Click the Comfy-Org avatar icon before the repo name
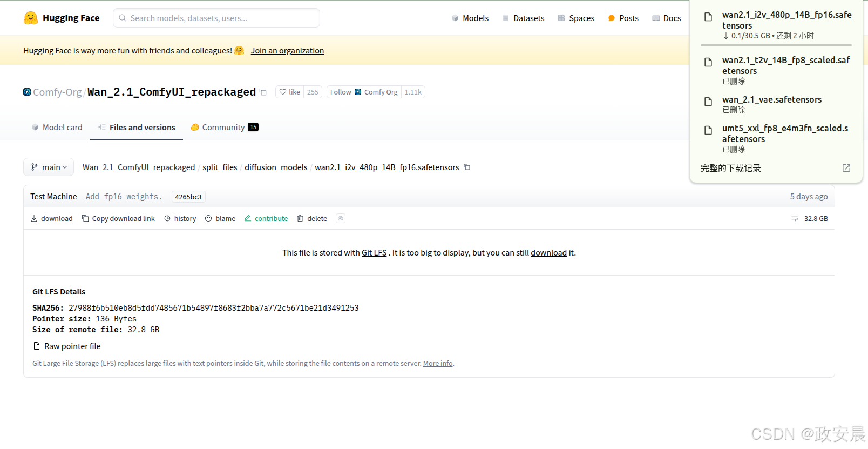 pyautogui.click(x=27, y=92)
